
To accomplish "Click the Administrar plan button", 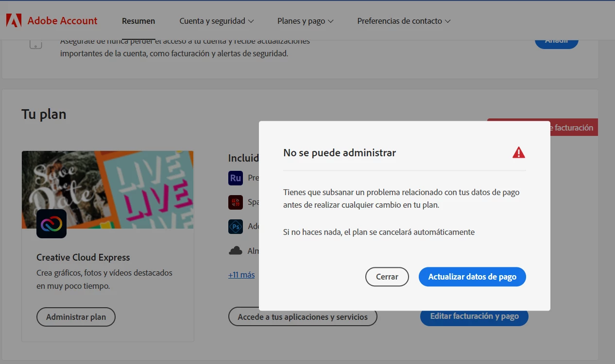I will 76,317.
